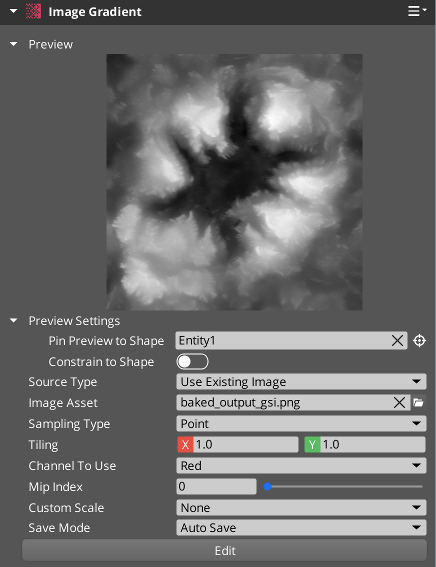Collapse the Preview Settings section
The image size is (436, 567).
point(13,320)
